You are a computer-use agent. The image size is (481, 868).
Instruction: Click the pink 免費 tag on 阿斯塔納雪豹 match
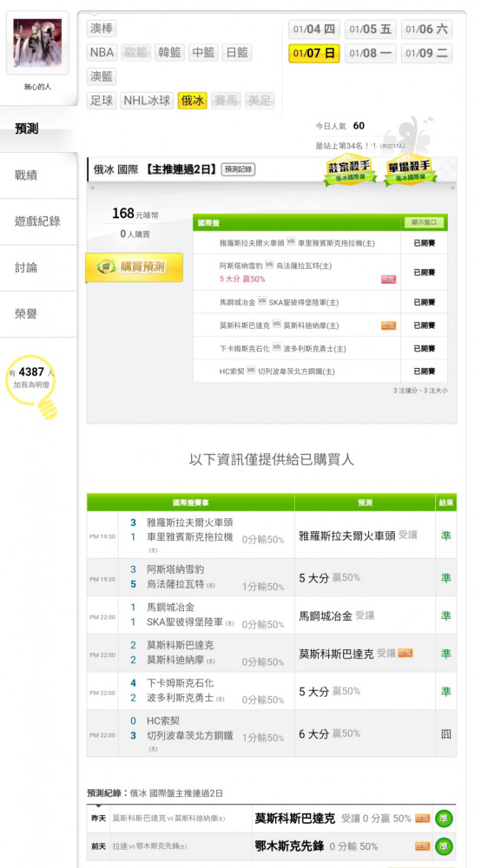click(388, 279)
